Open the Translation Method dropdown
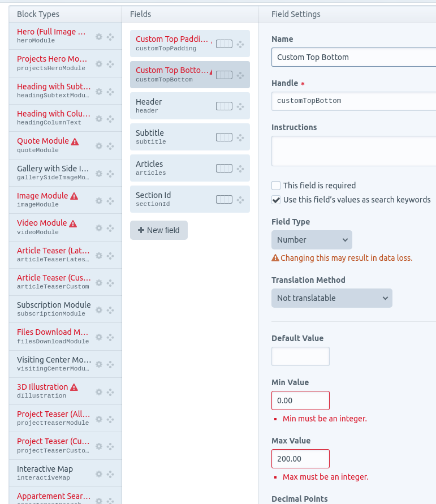 [331, 298]
